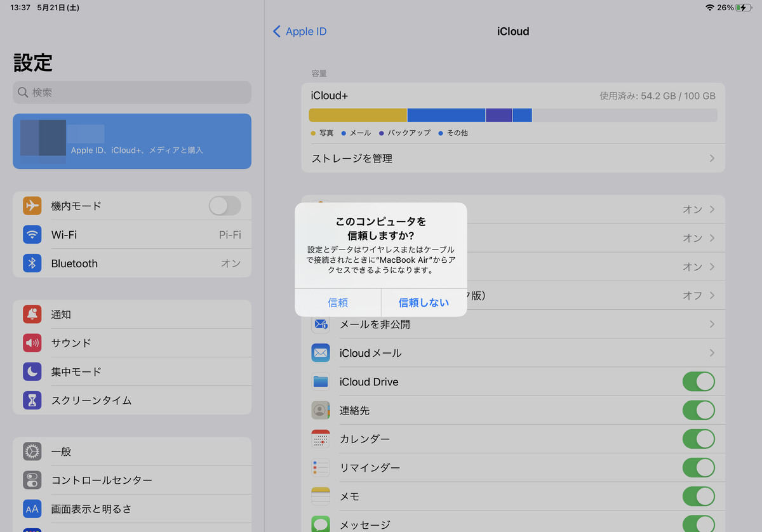Toggle the カレンダー sync switch

(x=698, y=439)
